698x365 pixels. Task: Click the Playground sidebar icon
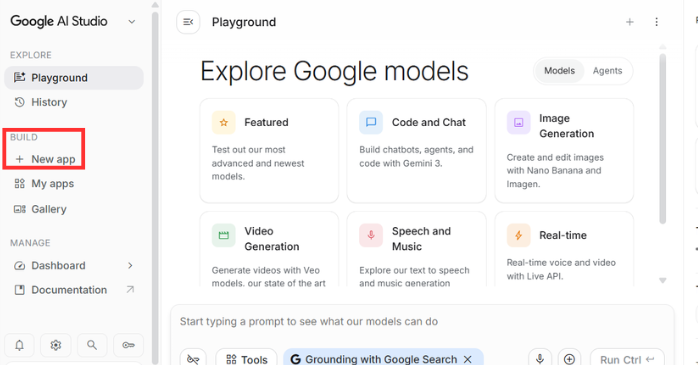tap(19, 77)
